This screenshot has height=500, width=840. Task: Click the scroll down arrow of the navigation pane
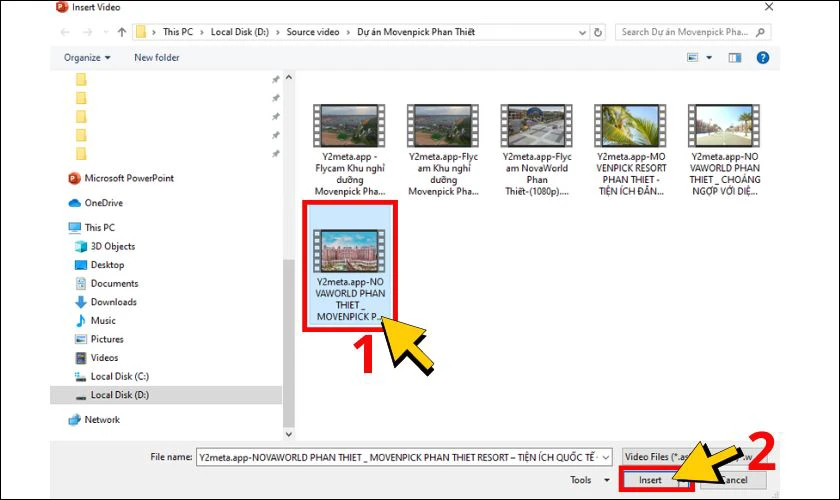pos(289,434)
